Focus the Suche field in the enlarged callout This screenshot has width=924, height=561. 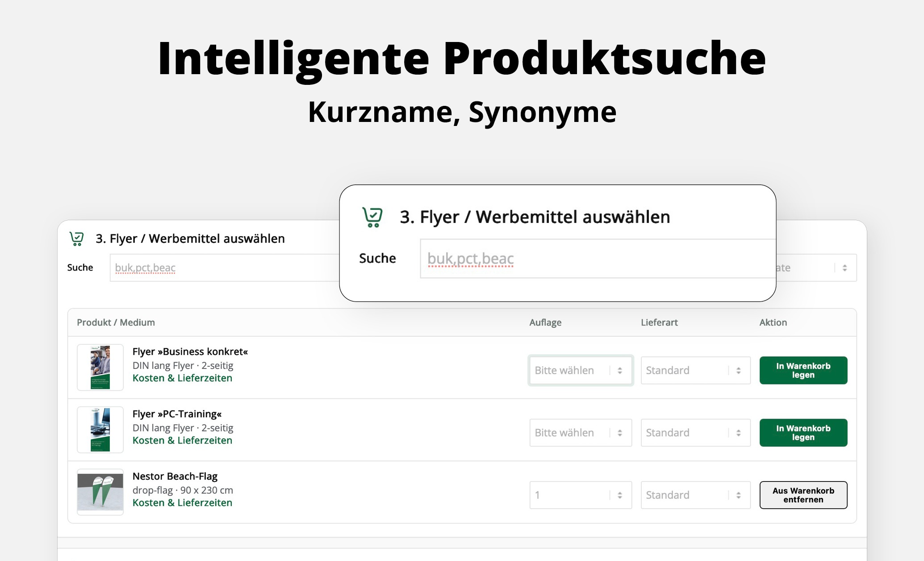pyautogui.click(x=598, y=259)
